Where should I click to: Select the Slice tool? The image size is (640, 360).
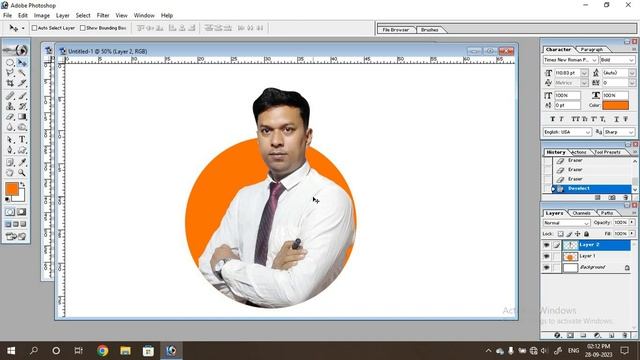pos(22,83)
